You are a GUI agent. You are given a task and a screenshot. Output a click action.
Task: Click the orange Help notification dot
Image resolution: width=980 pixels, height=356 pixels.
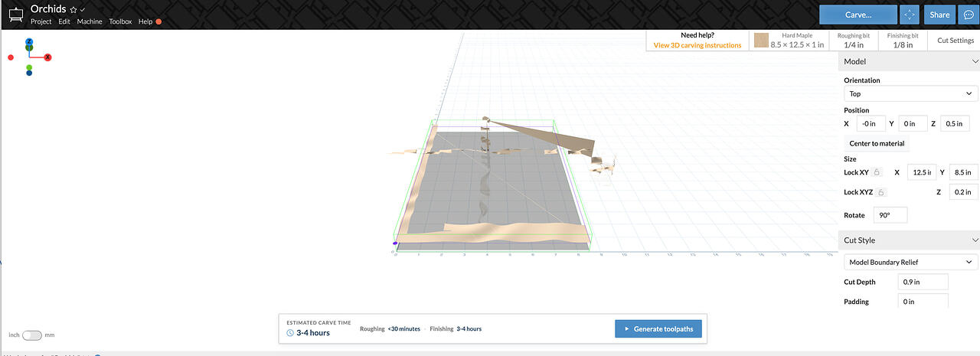pos(158,21)
